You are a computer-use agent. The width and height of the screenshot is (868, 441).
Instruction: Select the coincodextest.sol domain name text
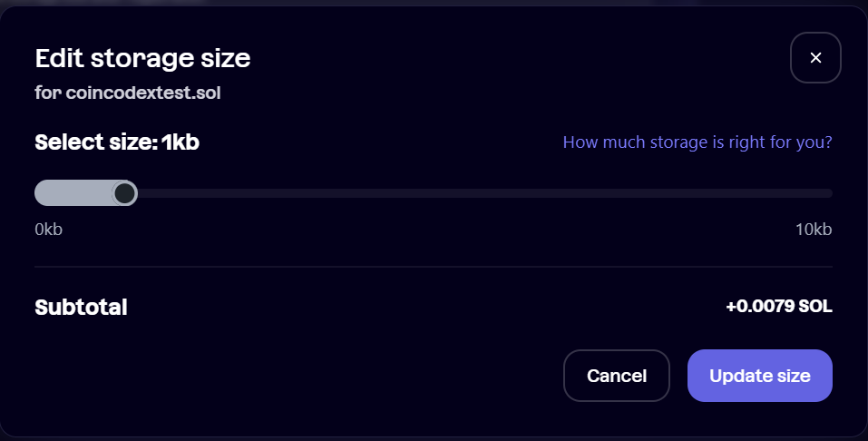[x=143, y=93]
